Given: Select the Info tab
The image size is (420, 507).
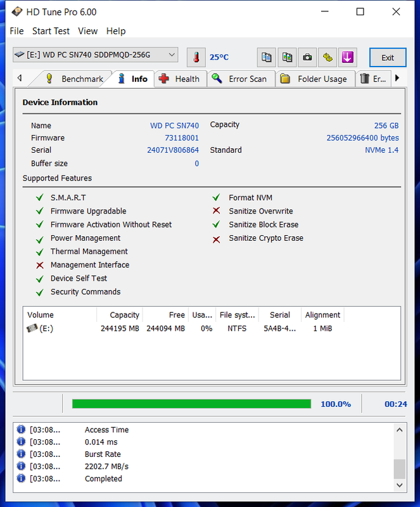Looking at the screenshot, I should coord(132,79).
